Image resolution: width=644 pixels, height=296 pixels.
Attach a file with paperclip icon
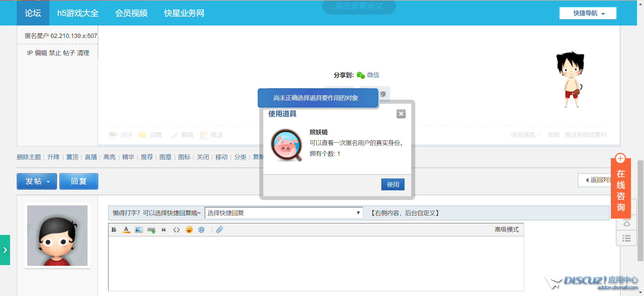pyautogui.click(x=219, y=230)
